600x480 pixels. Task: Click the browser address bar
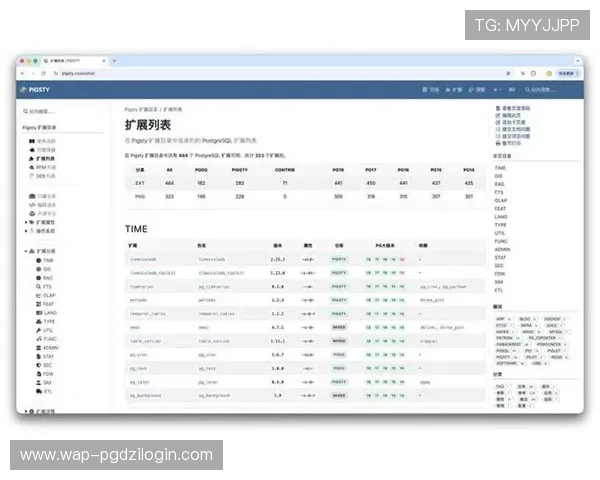pyautogui.click(x=279, y=73)
